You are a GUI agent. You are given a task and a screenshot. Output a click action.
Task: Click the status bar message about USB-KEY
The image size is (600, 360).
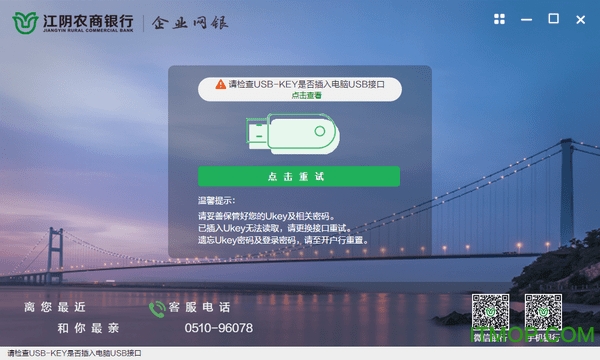[75, 353]
